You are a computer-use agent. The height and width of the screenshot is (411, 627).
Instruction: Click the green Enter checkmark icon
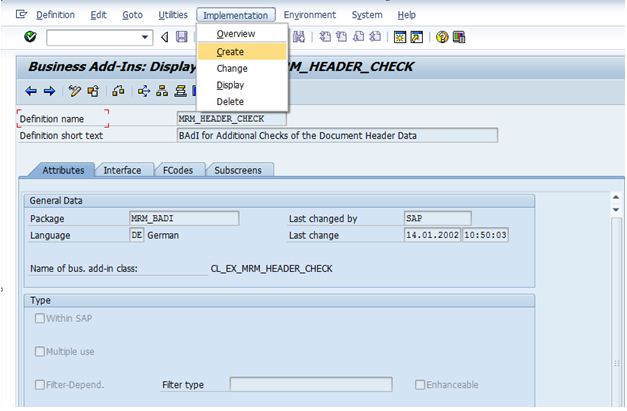point(30,37)
